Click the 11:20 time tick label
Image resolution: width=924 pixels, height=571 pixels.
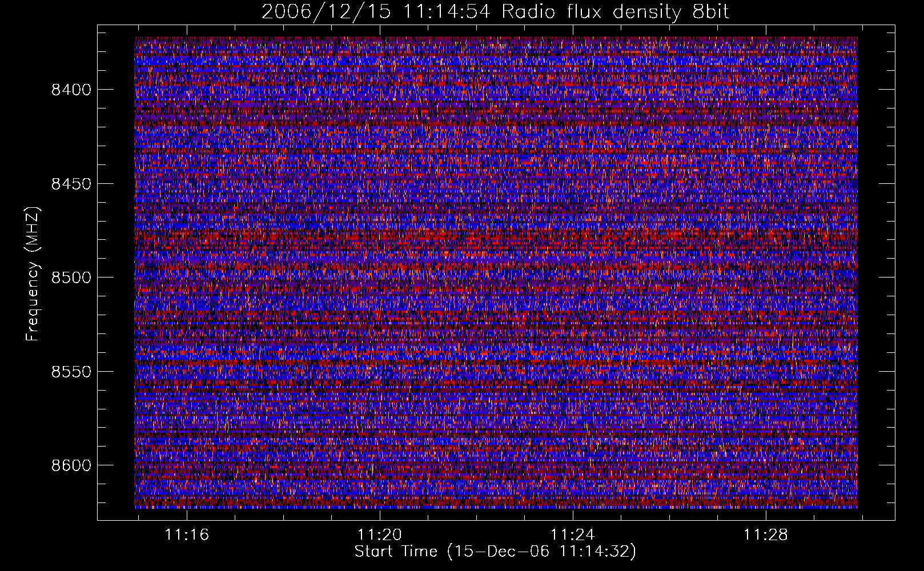click(x=380, y=535)
